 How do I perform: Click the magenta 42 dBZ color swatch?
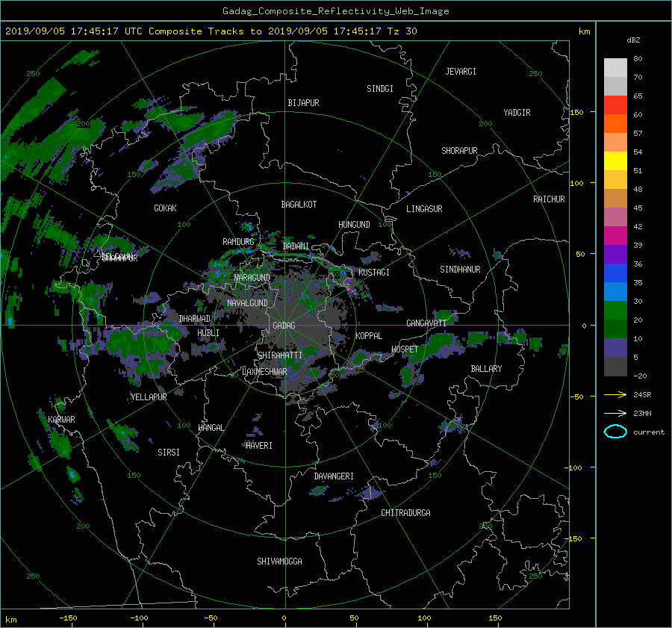tap(615, 235)
